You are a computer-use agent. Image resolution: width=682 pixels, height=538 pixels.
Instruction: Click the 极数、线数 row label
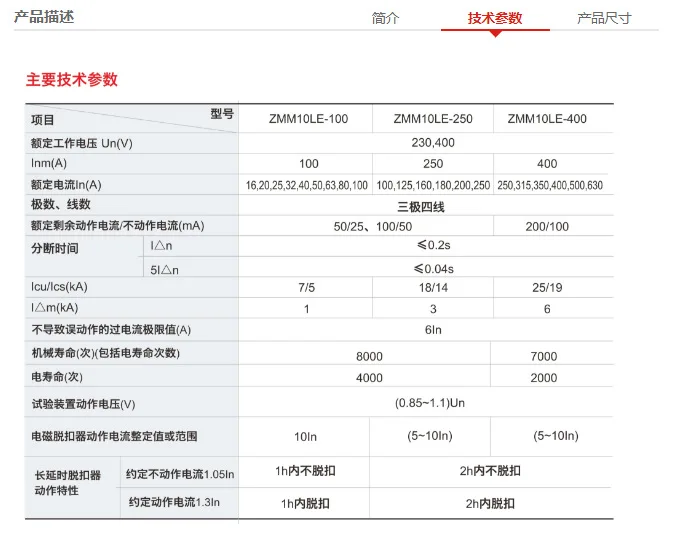point(60,204)
